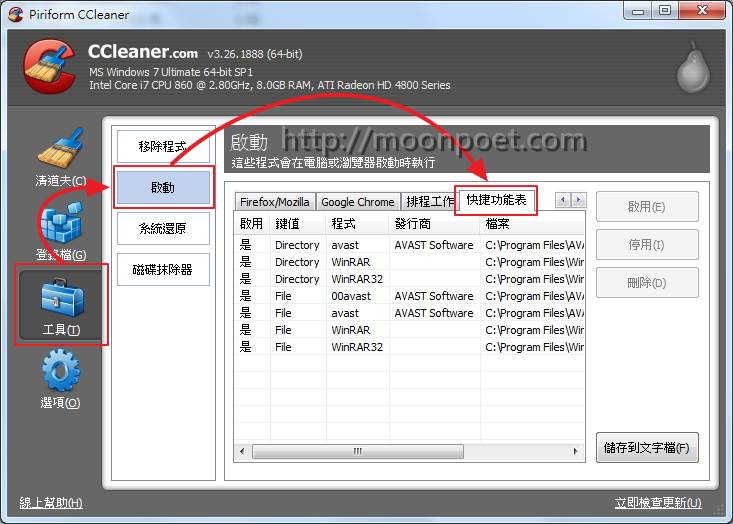Click 儲存到文字檔 save to text file button
Screen dimensions: 733x524
pyautogui.click(x=646, y=448)
